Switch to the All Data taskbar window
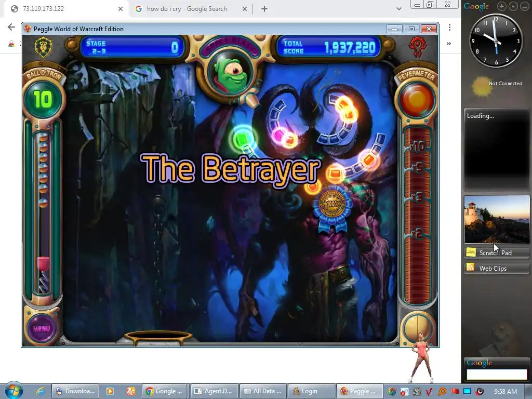The width and height of the screenshot is (532, 399). 263,391
